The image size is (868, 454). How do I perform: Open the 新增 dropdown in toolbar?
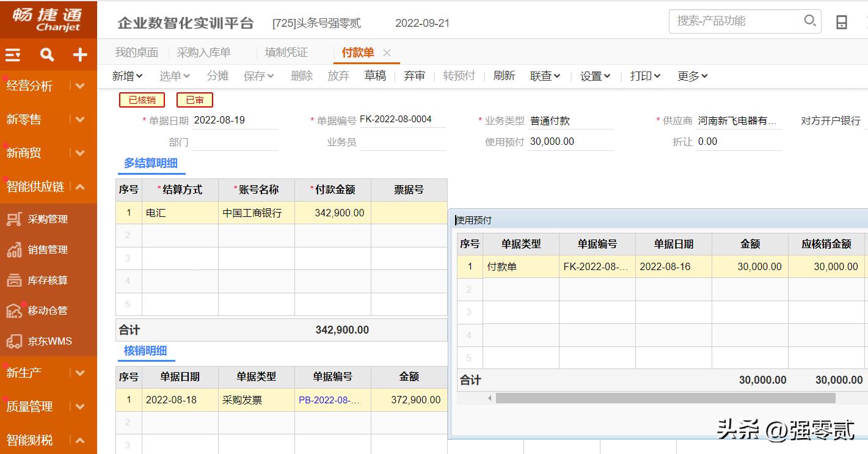tap(127, 76)
